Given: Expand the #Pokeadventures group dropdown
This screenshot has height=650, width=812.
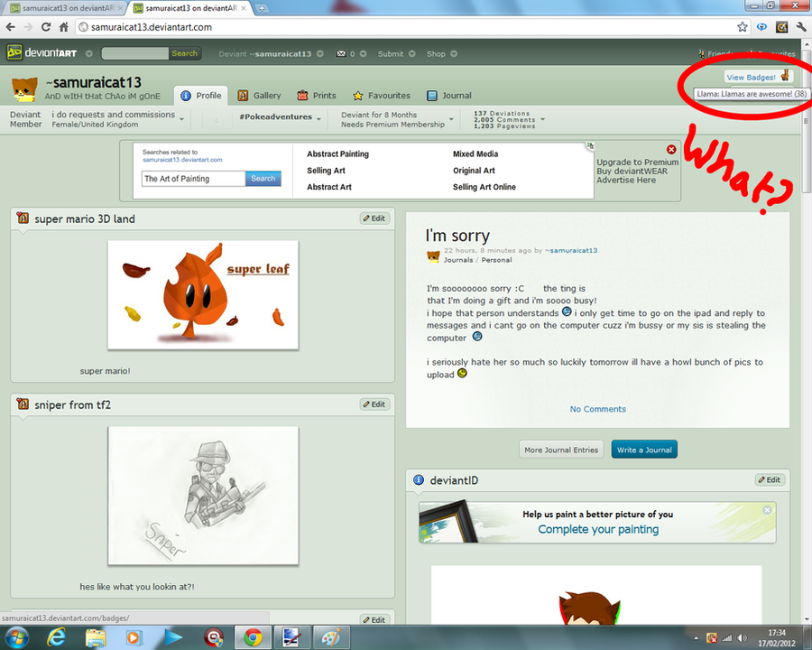Looking at the screenshot, I should [318, 119].
